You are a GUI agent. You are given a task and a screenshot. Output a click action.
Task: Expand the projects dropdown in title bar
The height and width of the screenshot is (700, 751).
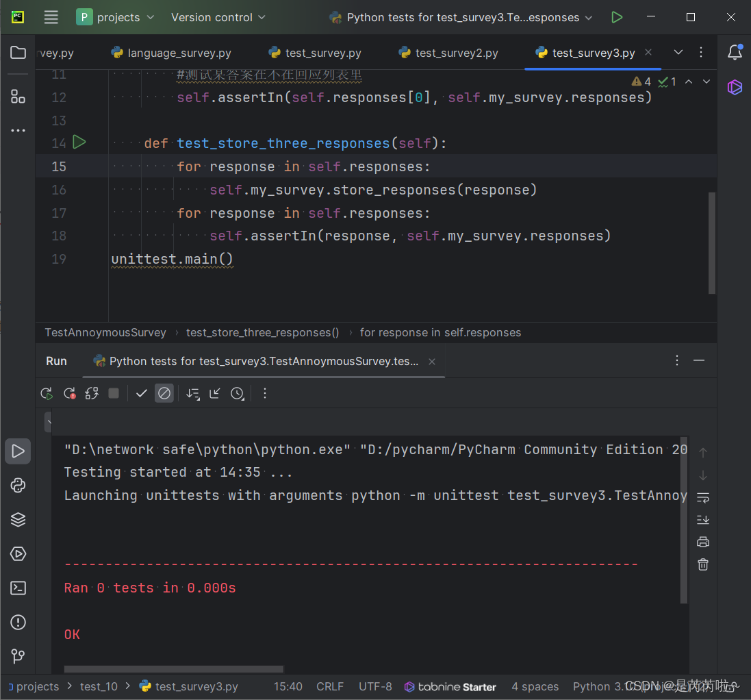pos(116,17)
